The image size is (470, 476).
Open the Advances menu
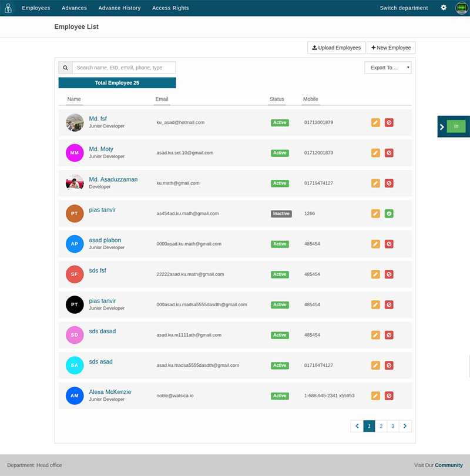pyautogui.click(x=74, y=8)
